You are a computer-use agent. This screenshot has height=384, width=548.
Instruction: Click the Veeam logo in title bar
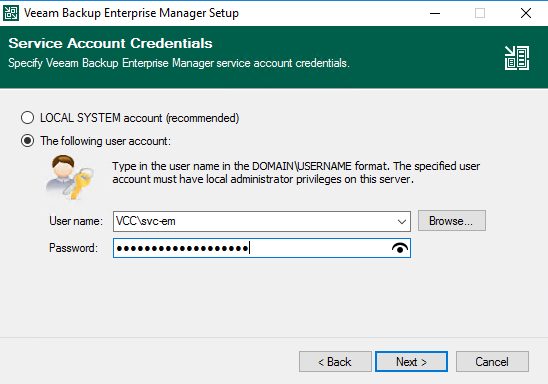coord(11,13)
